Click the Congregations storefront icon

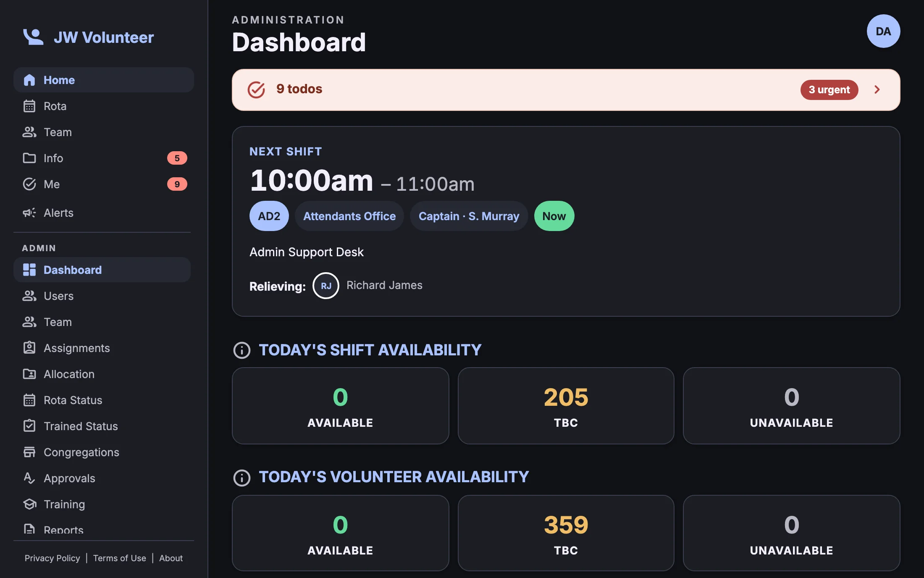[x=29, y=452]
